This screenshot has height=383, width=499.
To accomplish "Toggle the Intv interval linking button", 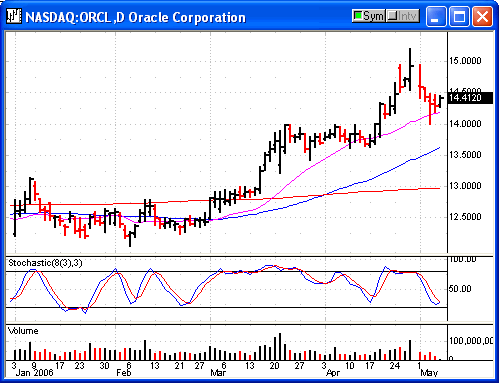I will coord(403,16).
